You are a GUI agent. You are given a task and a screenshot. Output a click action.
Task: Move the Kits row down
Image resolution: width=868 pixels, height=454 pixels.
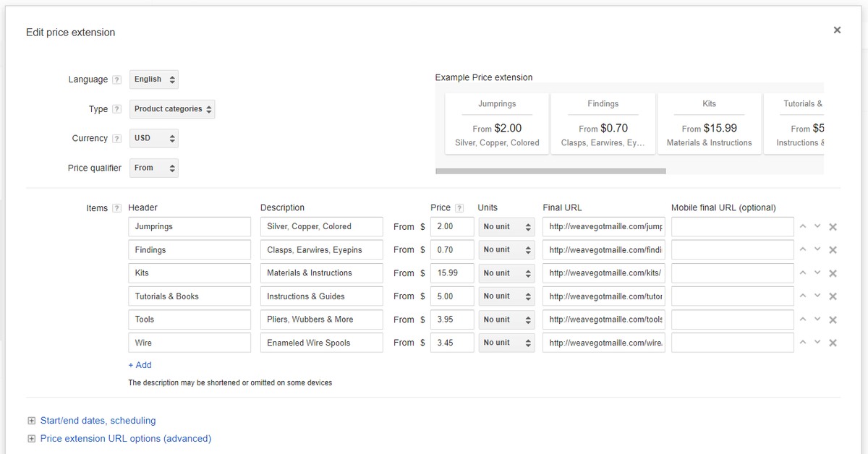(817, 273)
